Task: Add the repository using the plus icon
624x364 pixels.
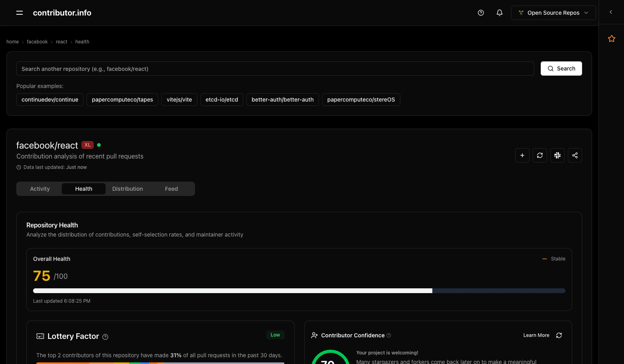Action: tap(522, 155)
